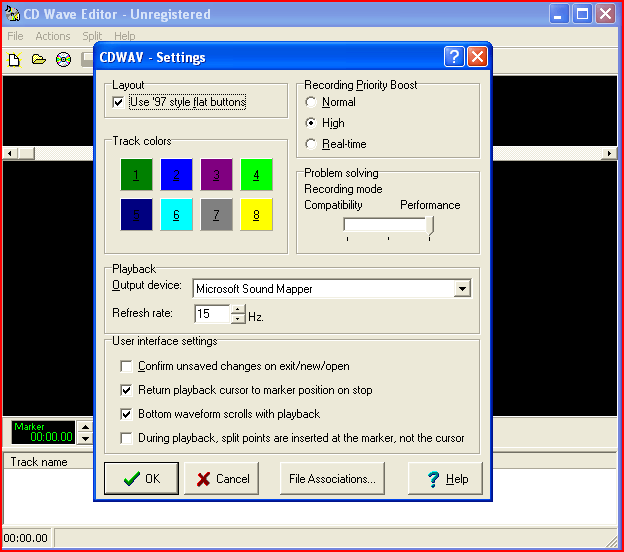Pick track color 5 navy swatch

pyautogui.click(x=136, y=215)
